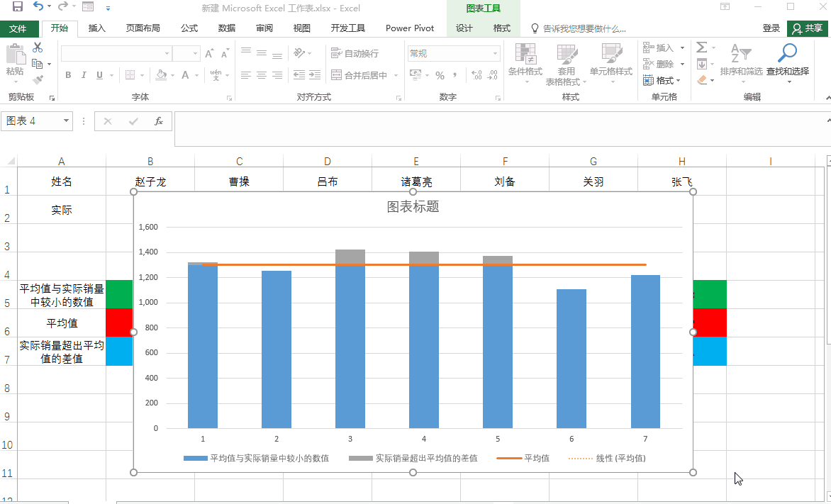Switch to the 插入 ribbon tab

point(97,28)
